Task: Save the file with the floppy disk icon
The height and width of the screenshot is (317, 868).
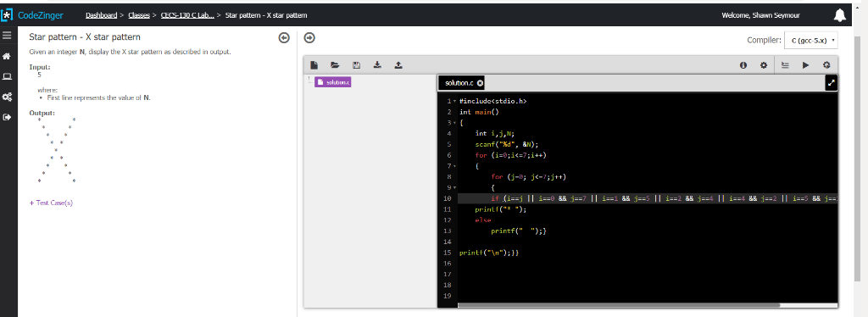Action: point(357,64)
